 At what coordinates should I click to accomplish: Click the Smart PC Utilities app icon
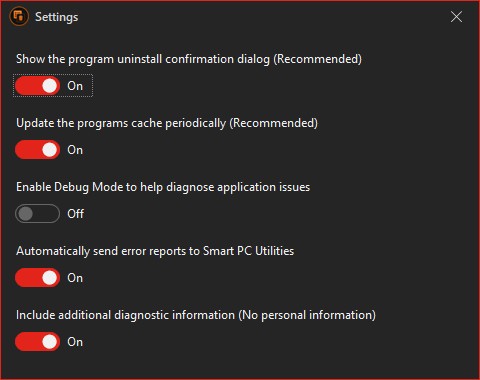pyautogui.click(x=19, y=16)
